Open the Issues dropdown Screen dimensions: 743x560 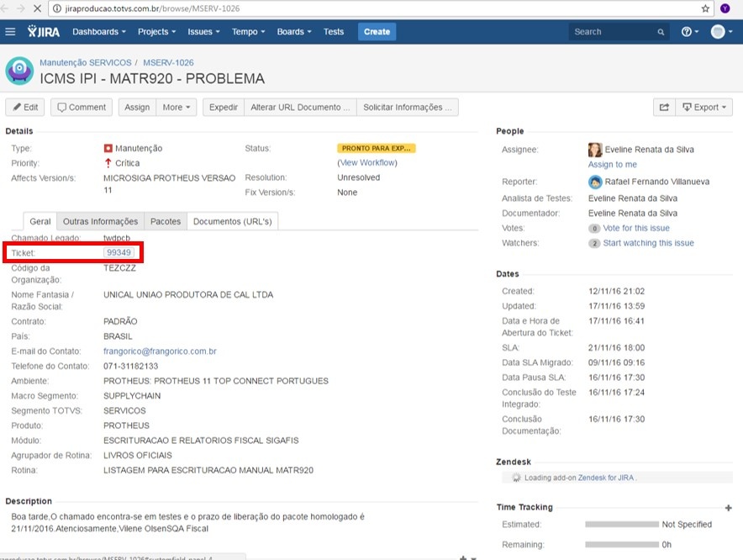tap(203, 32)
